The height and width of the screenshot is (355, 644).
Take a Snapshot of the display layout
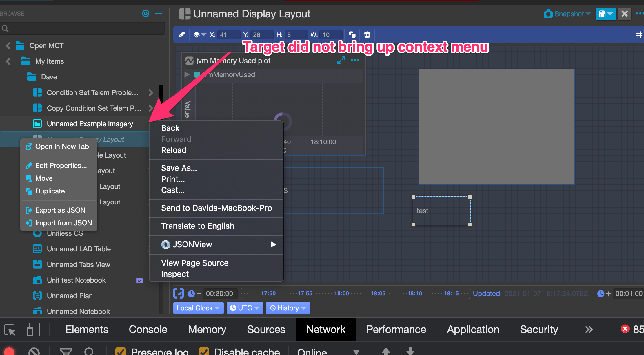[x=566, y=14]
